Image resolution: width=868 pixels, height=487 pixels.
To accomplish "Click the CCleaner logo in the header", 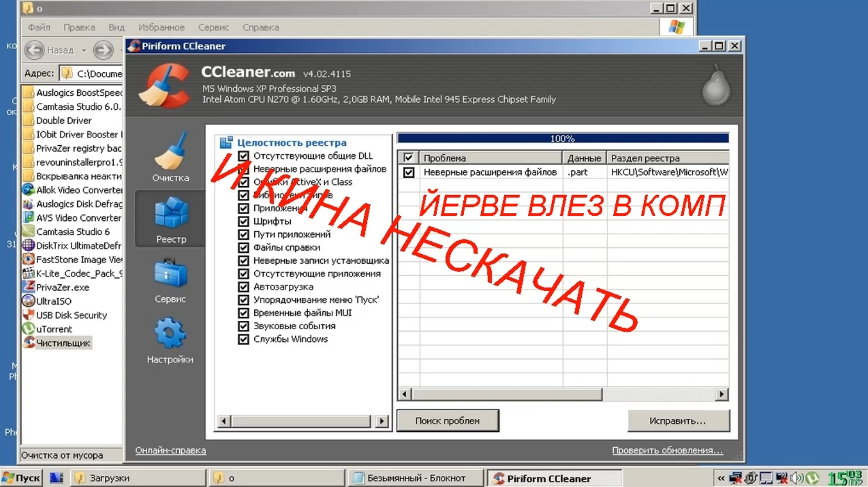I will pos(165,85).
